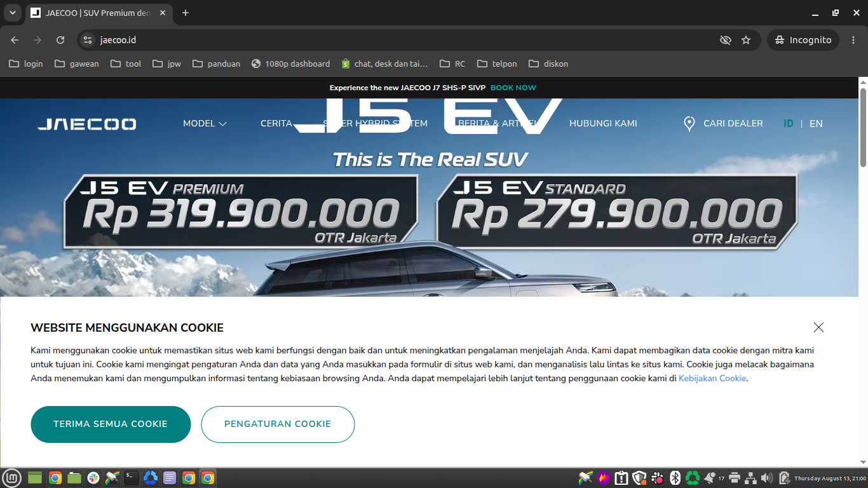This screenshot has height=488, width=868.
Task: Open the Chrome three-dot menu
Action: point(853,40)
